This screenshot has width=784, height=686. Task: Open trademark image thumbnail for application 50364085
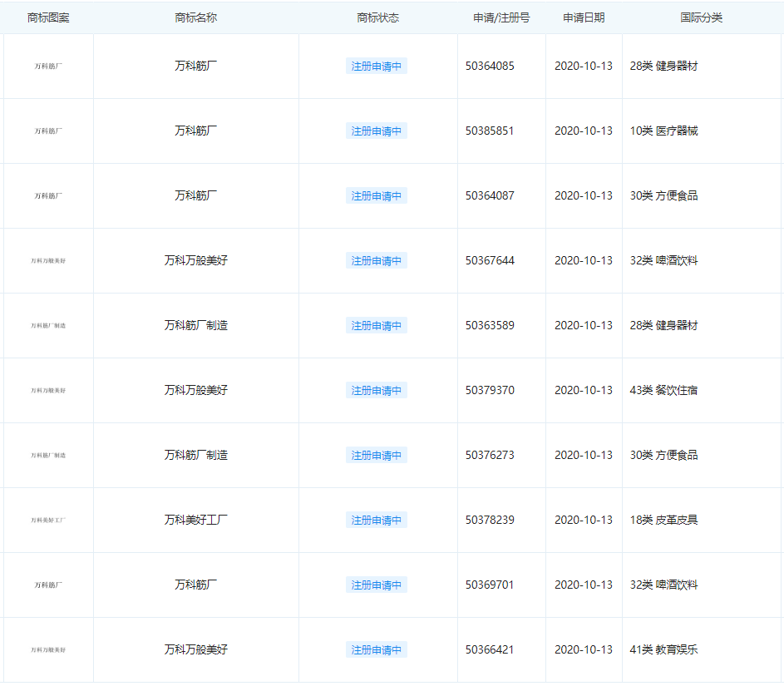tap(48, 66)
